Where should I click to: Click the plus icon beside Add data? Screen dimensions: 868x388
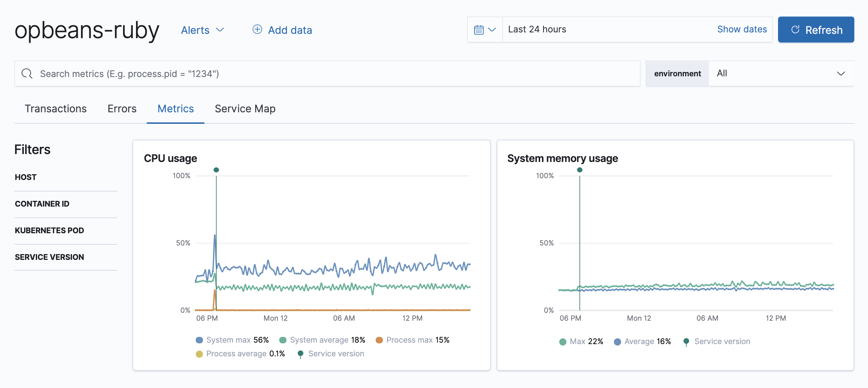(257, 30)
